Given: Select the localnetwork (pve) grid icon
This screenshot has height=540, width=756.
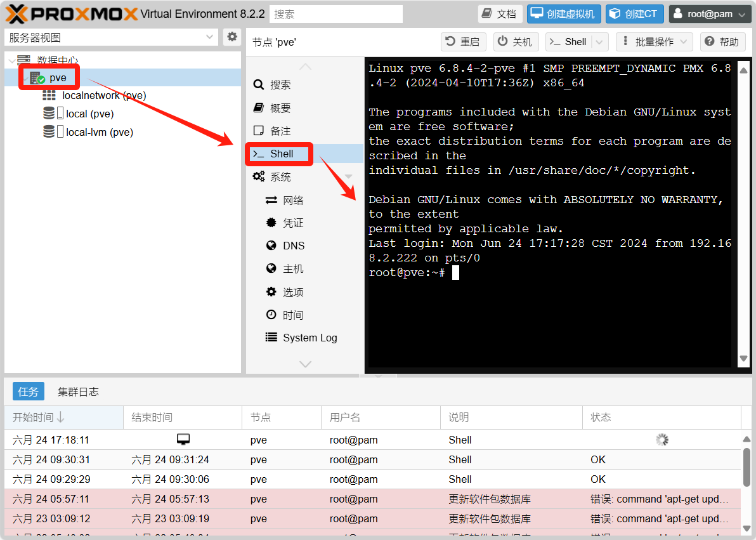Looking at the screenshot, I should point(49,96).
